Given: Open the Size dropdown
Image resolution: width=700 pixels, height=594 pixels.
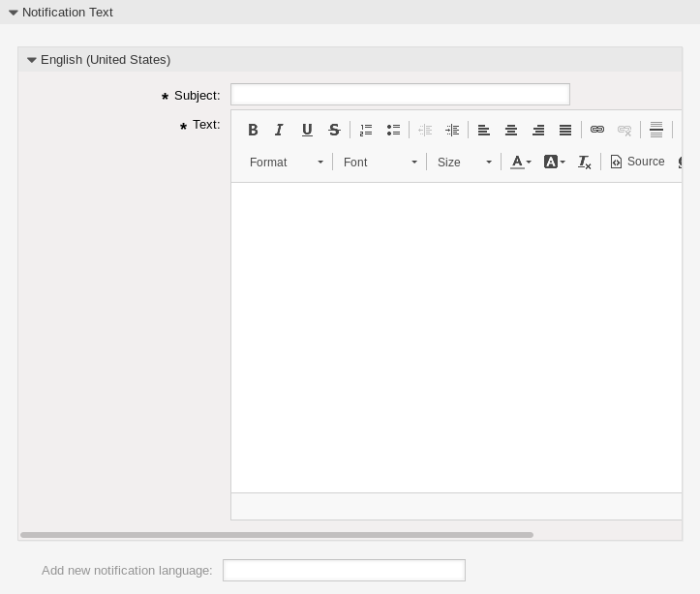Looking at the screenshot, I should point(465,162).
